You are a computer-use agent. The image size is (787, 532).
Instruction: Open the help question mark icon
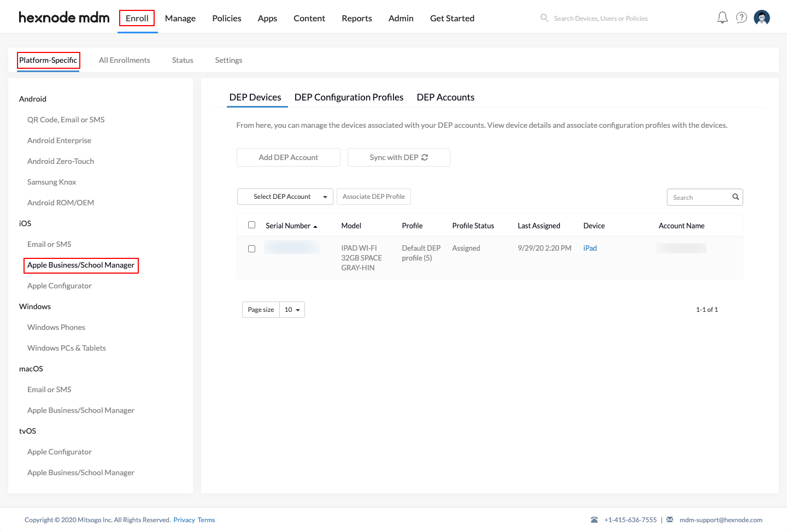742,18
